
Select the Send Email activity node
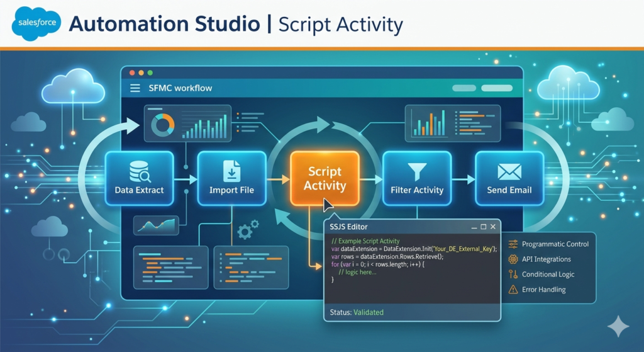coord(509,178)
